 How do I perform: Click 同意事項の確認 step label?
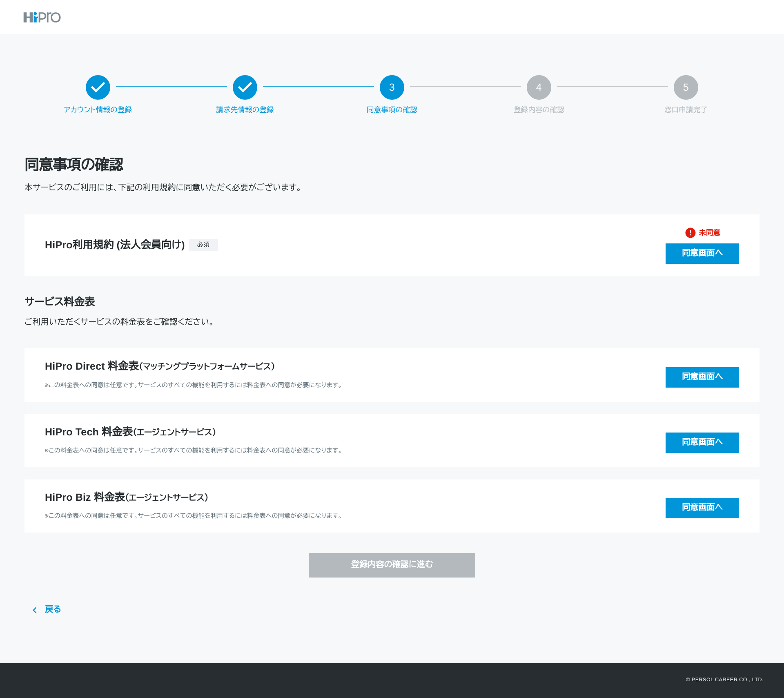(392, 110)
